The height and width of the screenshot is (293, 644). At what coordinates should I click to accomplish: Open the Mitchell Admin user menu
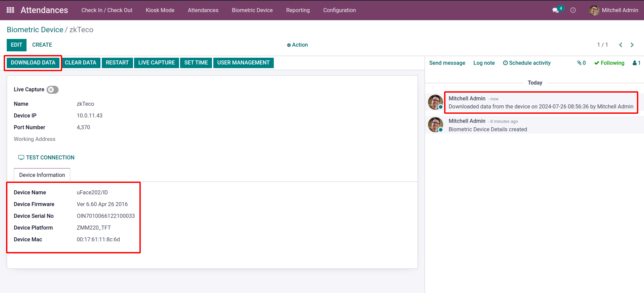pyautogui.click(x=613, y=10)
